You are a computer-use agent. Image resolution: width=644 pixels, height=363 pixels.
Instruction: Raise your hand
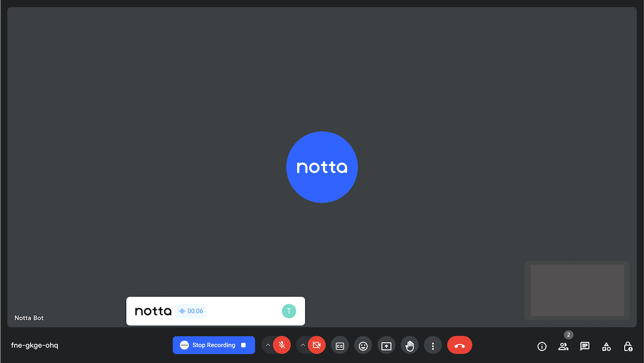tap(409, 345)
